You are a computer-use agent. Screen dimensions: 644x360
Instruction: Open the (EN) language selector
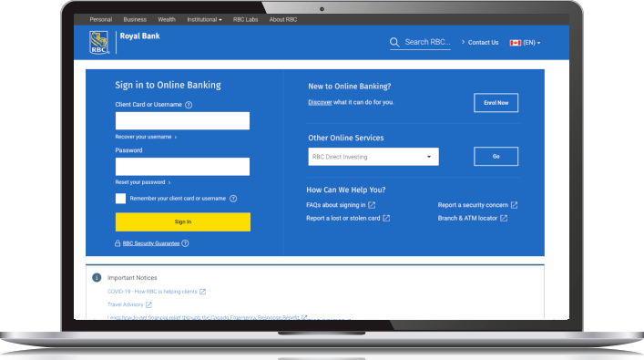coord(531,43)
